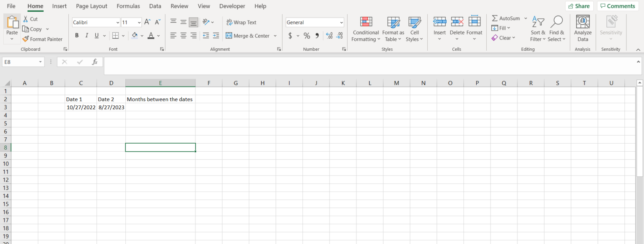Decrease indent of cell content

[206, 36]
